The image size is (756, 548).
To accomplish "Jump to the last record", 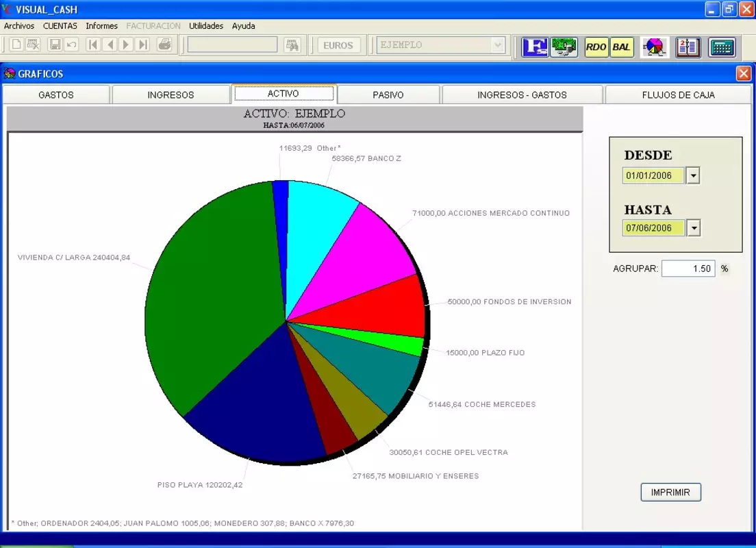I will 142,45.
